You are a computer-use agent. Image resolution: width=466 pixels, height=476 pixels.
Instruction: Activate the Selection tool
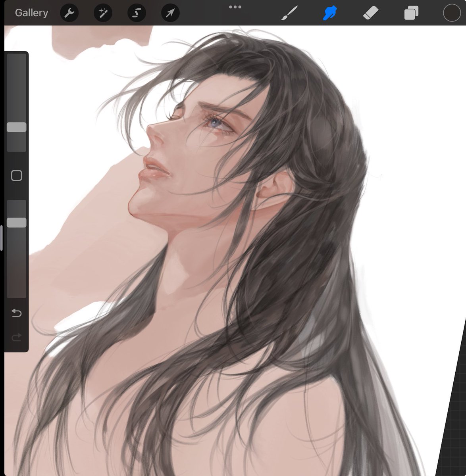tap(137, 13)
